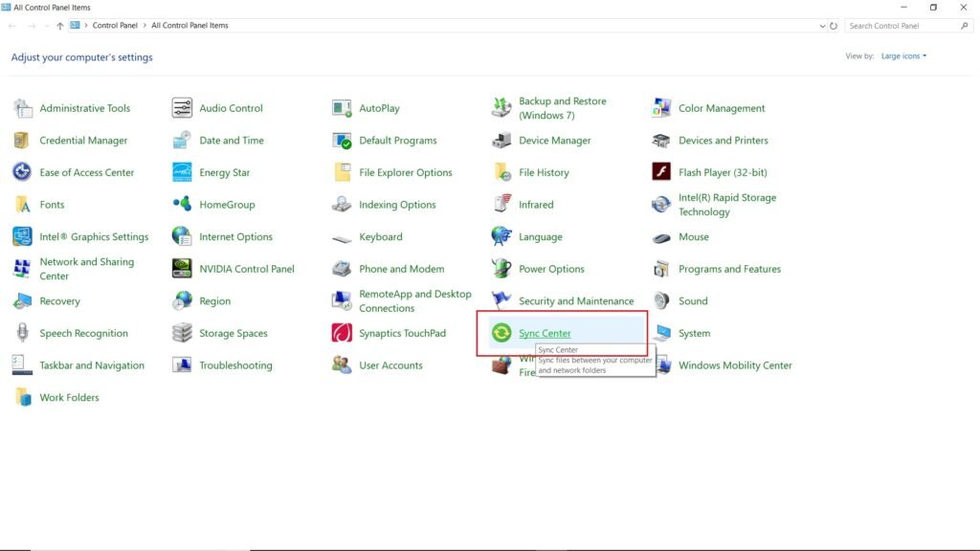Screen dimensions: 980x551
Task: Open the Sync Center icon
Action: click(x=501, y=333)
